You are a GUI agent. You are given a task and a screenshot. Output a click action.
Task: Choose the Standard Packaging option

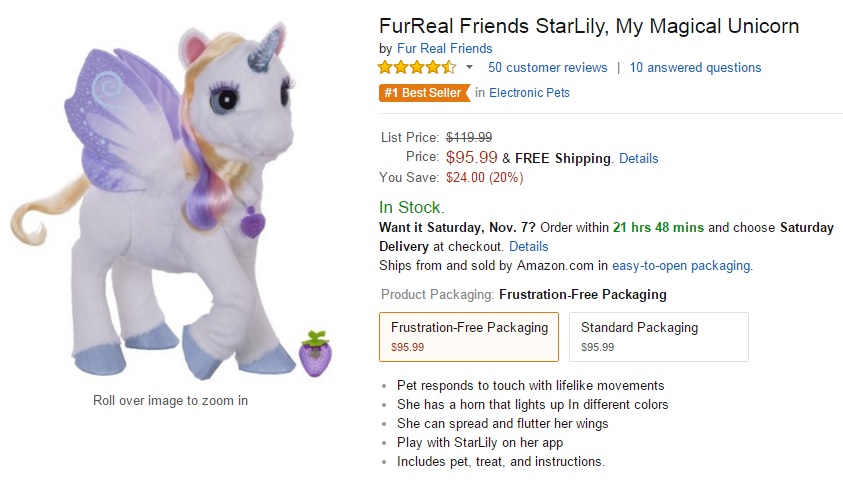pos(658,336)
